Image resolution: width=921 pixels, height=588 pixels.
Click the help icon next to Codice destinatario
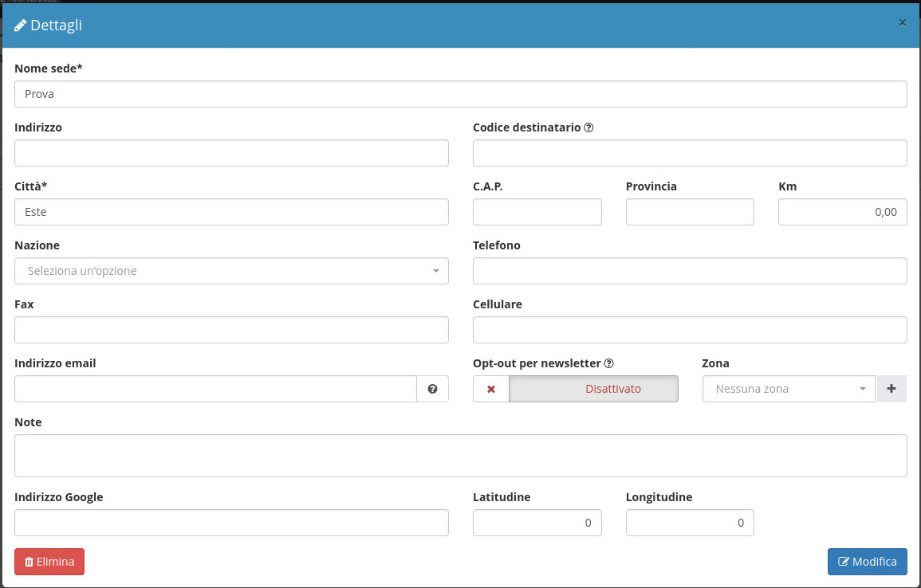588,127
